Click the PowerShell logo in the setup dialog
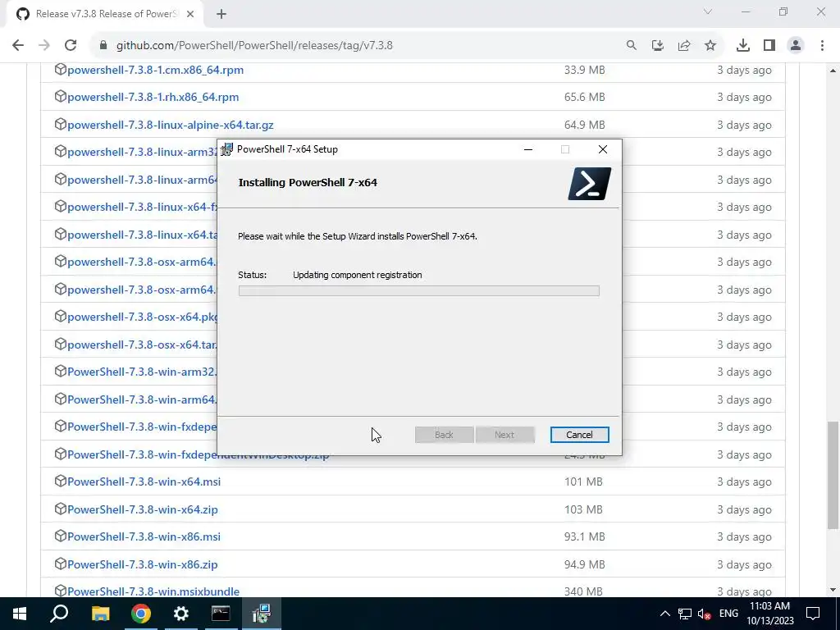Screen dimensions: 840x630 [589, 184]
